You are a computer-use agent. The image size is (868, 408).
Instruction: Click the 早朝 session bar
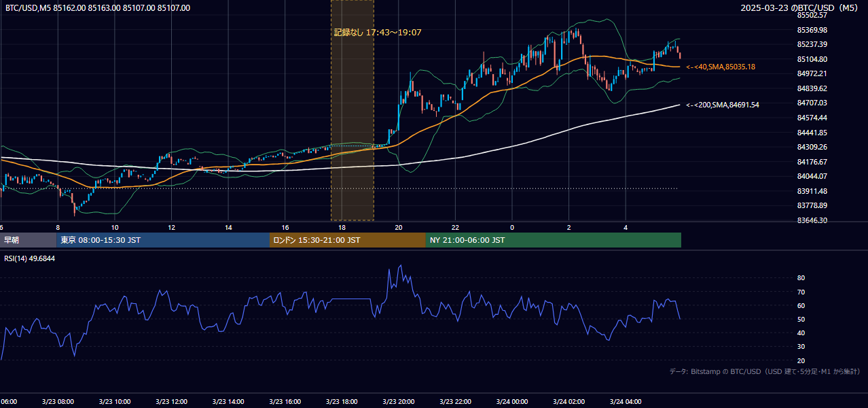[x=28, y=240]
